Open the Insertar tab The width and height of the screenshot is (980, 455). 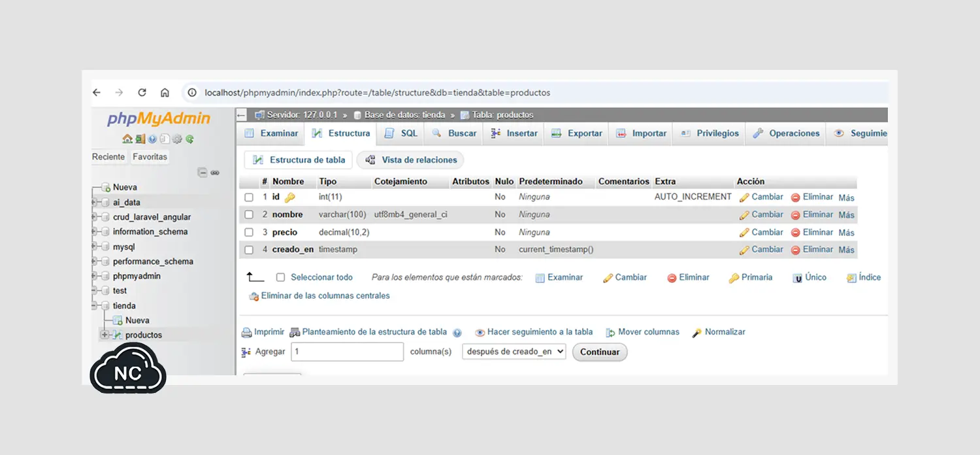(514, 133)
